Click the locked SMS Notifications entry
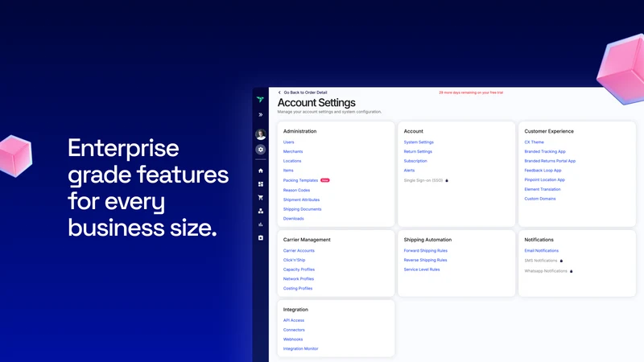 pos(541,261)
